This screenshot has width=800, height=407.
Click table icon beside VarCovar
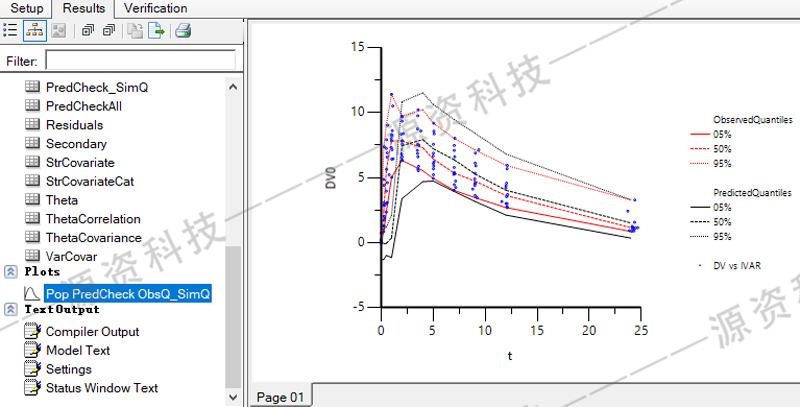32,257
